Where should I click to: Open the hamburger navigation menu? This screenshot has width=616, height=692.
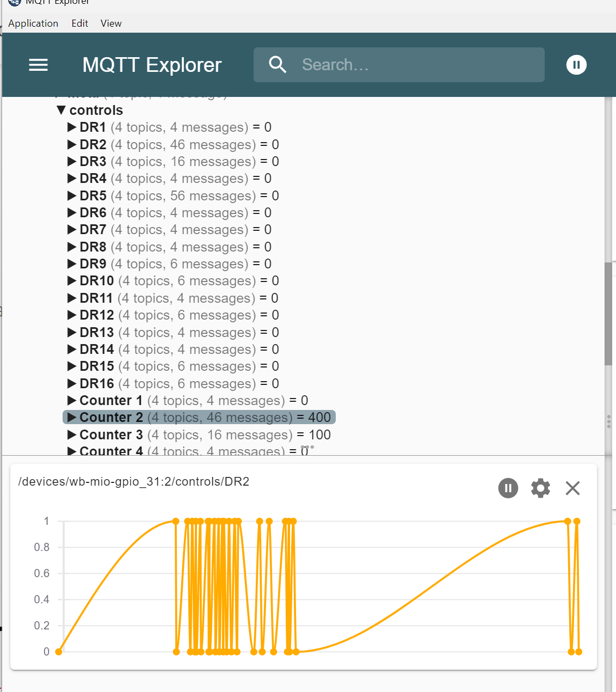point(38,65)
